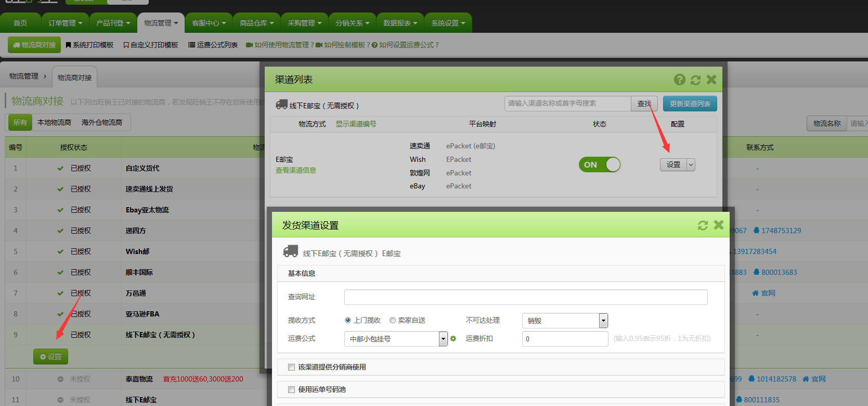Image resolution: width=868 pixels, height=406 pixels.
Task: Filter by 海外仓物流商
Action: (x=102, y=122)
